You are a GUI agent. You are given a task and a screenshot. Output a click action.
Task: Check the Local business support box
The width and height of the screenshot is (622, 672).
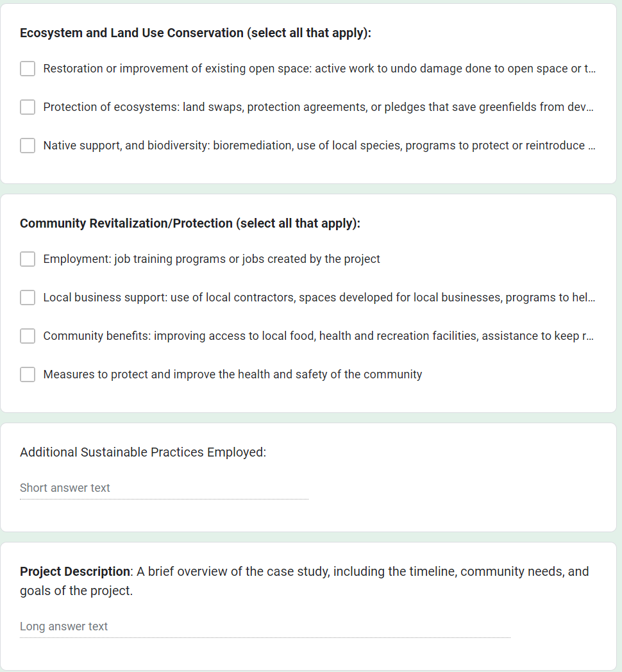28,298
